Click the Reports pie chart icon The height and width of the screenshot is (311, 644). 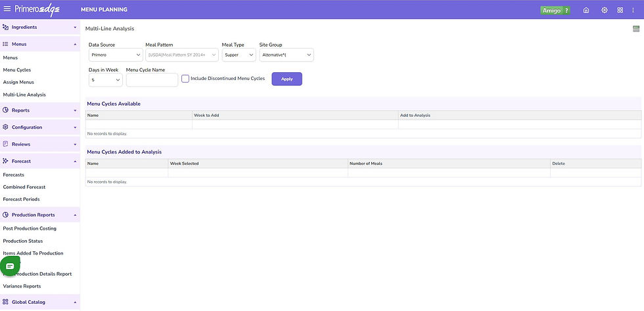pyautogui.click(x=5, y=110)
